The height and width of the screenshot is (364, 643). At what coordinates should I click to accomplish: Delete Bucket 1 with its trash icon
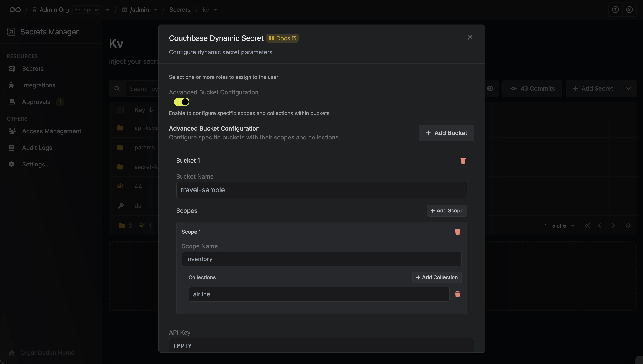click(463, 161)
